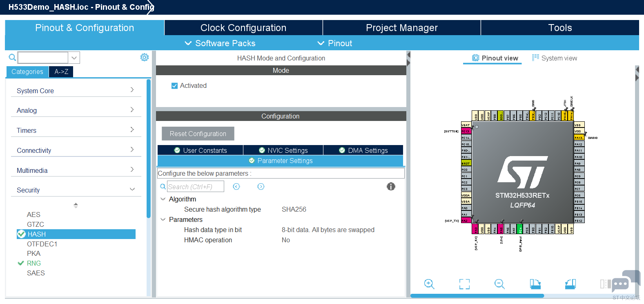Screen dimensions: 644x304
Task: Select pin PA3 labeled VCP_RX
Action: coord(475,229)
